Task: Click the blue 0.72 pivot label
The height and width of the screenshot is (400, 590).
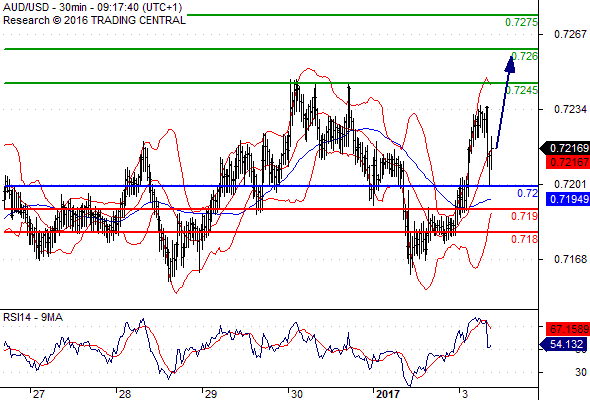Action: click(x=527, y=193)
